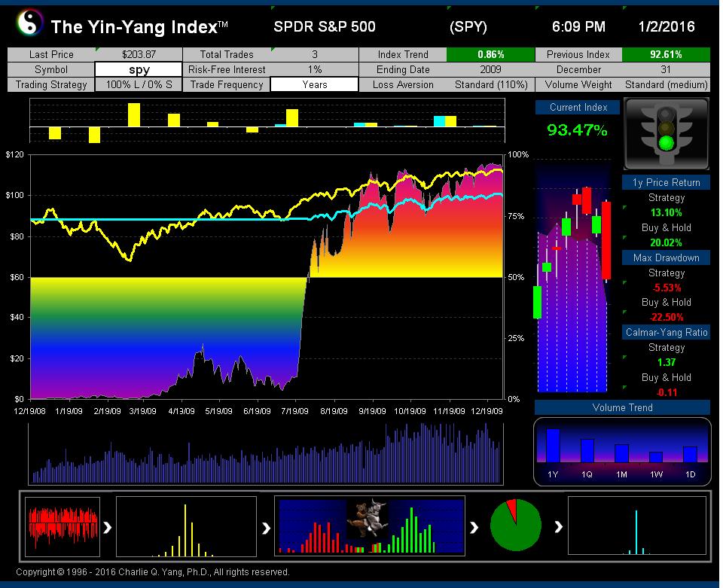Viewport: 723px width, 588px height.
Task: Click the (SPY) ticker label
Action: (468, 27)
